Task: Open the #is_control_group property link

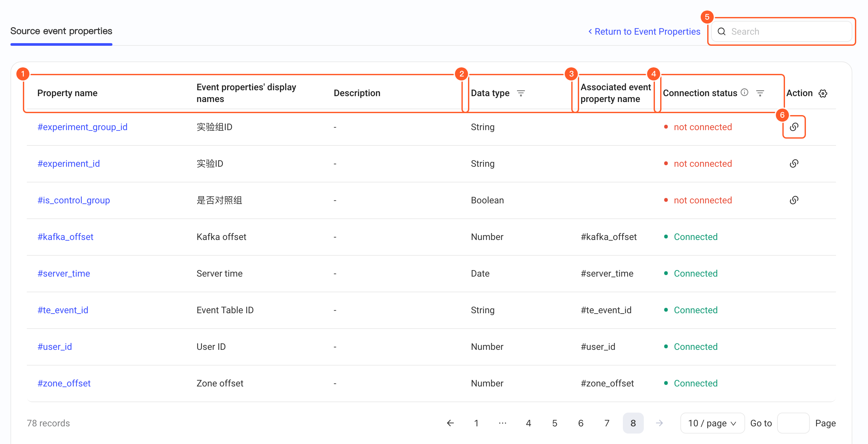Action: point(74,200)
